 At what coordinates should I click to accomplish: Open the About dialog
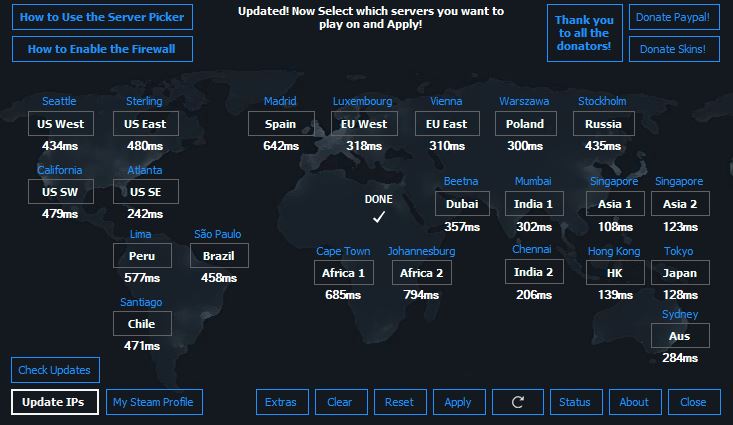coord(634,402)
